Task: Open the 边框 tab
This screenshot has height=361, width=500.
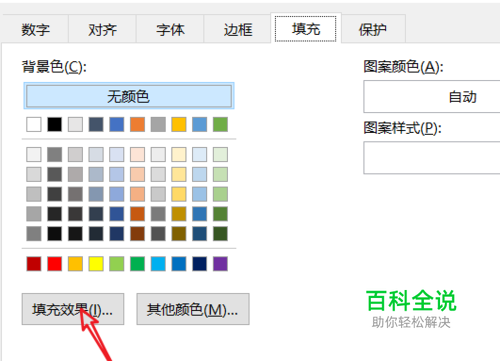Action: 238,29
